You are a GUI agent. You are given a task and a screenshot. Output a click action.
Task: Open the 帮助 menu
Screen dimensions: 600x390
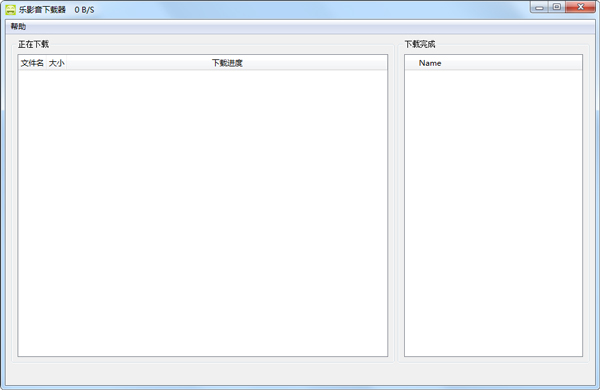(x=18, y=26)
